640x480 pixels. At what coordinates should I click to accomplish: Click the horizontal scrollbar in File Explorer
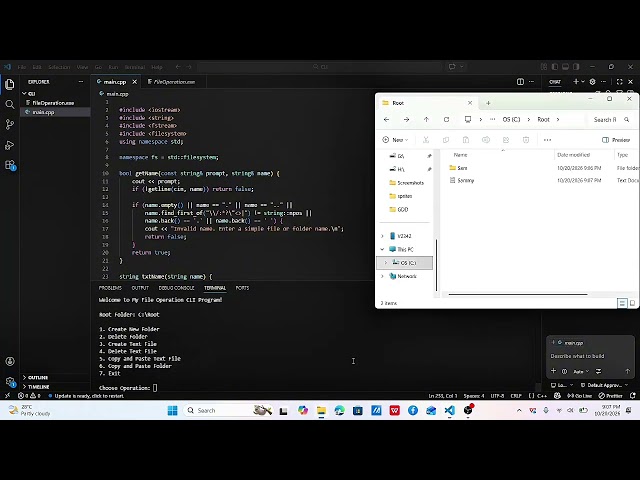518,294
